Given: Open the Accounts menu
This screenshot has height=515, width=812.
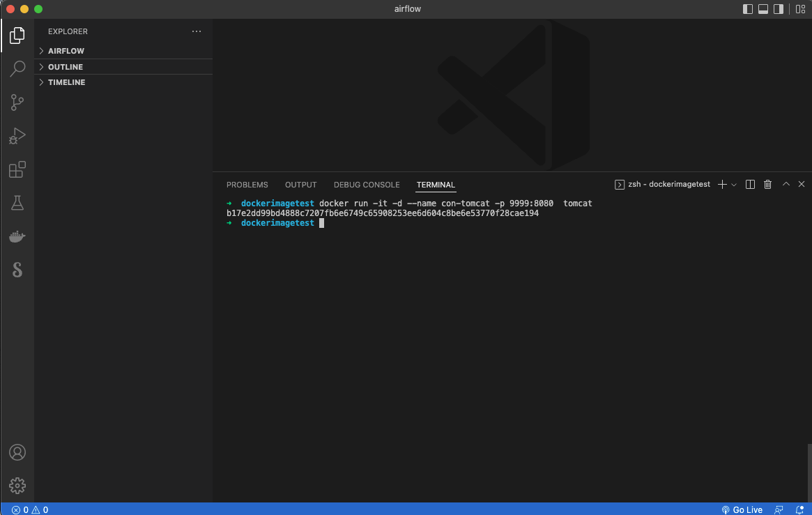Looking at the screenshot, I should pyautogui.click(x=17, y=452).
